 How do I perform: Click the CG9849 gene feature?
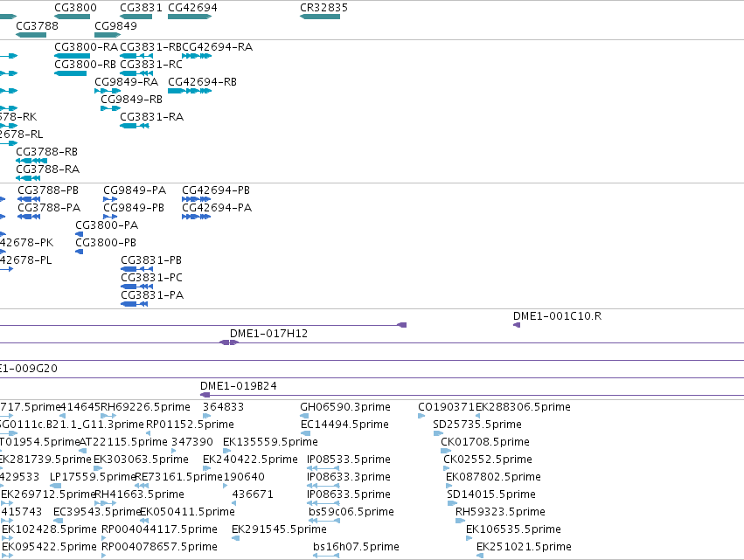[108, 35]
